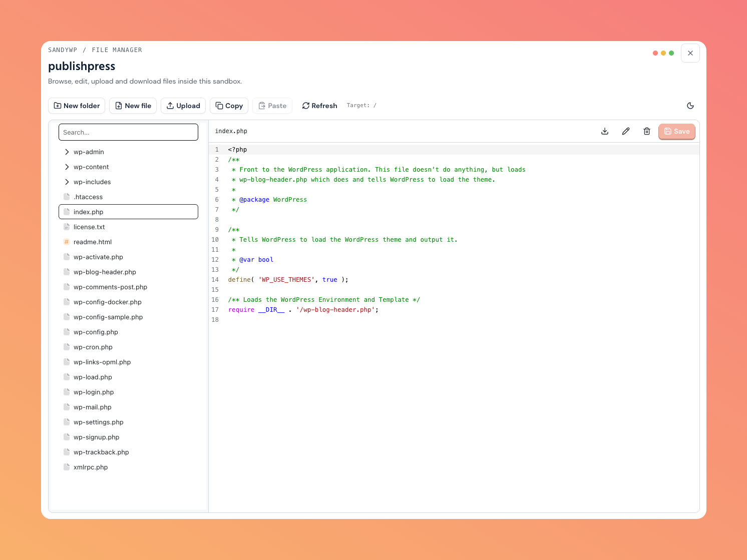The height and width of the screenshot is (560, 747).
Task: Click line 14 define statement in editor
Action: point(288,280)
